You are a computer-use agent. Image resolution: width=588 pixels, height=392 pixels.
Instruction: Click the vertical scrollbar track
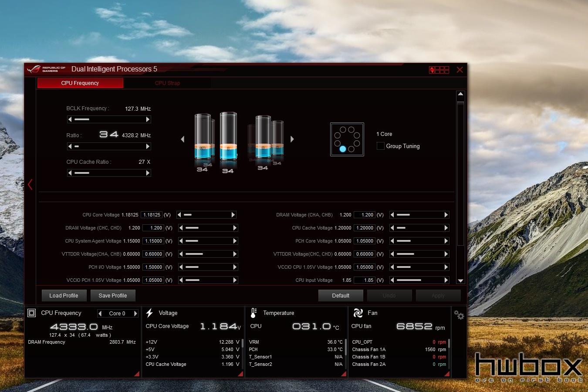460,187
